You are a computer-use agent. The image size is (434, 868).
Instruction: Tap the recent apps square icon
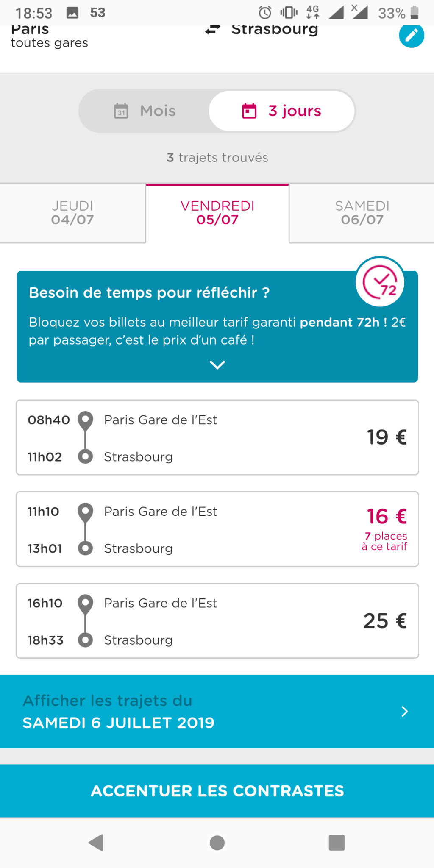(x=337, y=842)
